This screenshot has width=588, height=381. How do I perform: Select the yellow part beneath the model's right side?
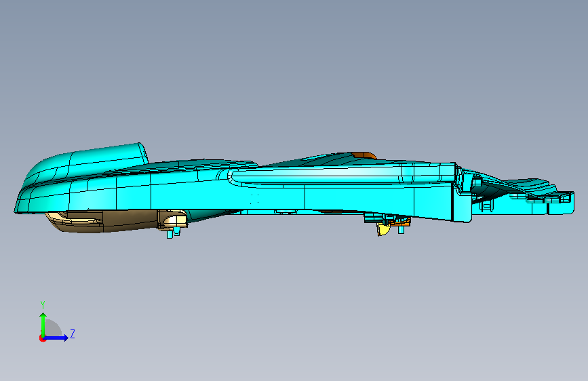point(383,228)
